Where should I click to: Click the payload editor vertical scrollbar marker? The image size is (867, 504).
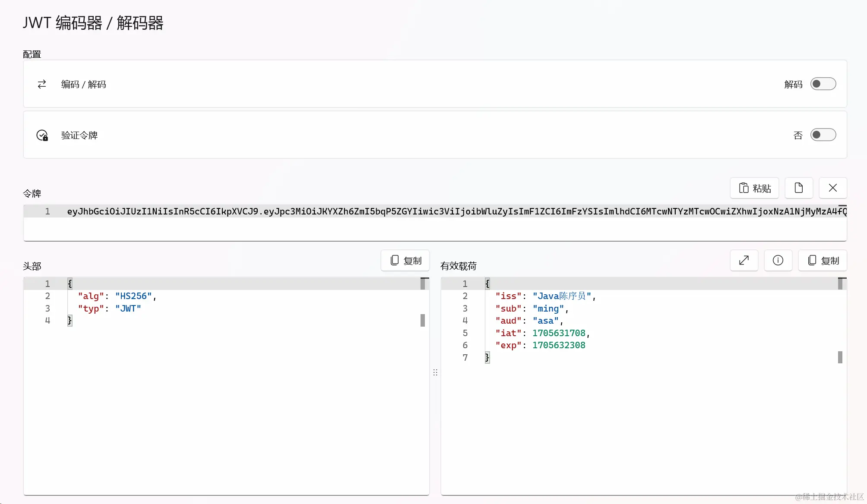[840, 357]
